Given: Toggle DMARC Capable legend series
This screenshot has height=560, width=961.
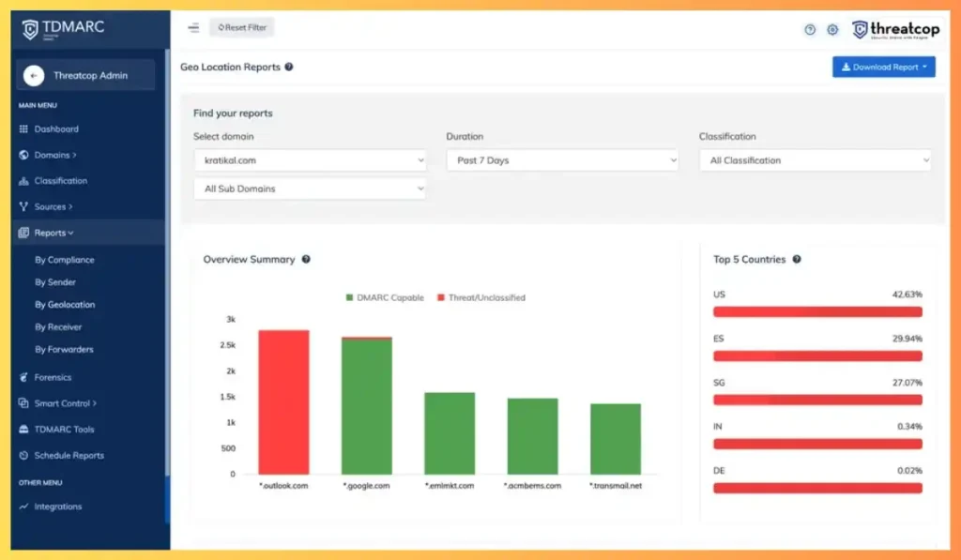Looking at the screenshot, I should coord(385,297).
